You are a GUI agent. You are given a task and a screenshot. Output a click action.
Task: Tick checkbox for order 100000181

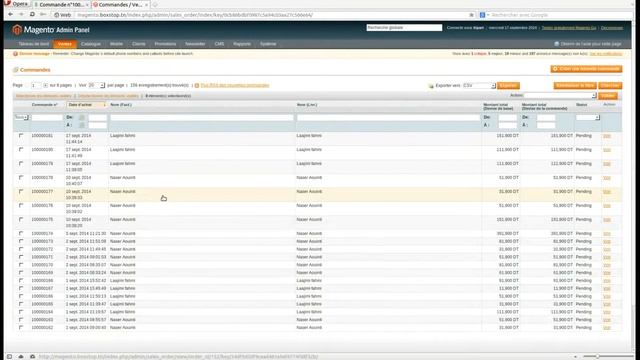point(21,136)
